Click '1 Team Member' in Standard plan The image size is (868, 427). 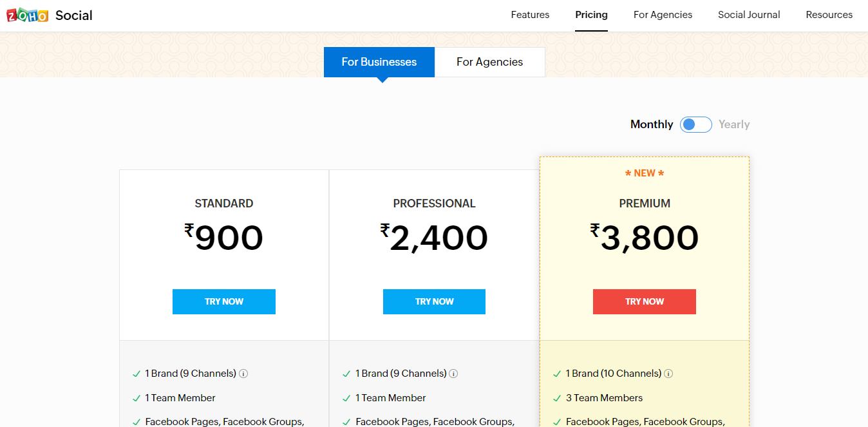[x=180, y=398]
